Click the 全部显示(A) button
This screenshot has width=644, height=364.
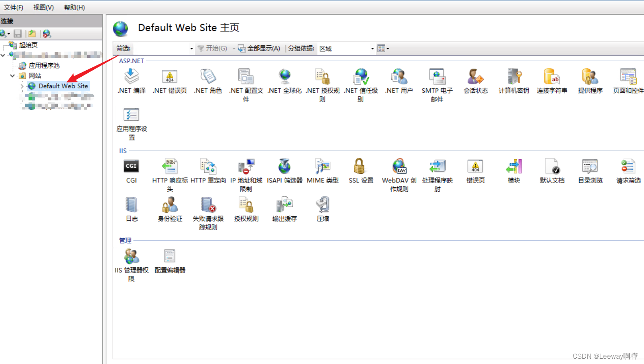coord(259,48)
